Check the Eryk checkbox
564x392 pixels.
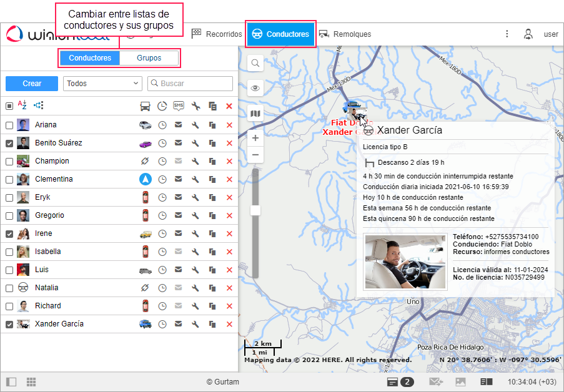[x=9, y=197]
